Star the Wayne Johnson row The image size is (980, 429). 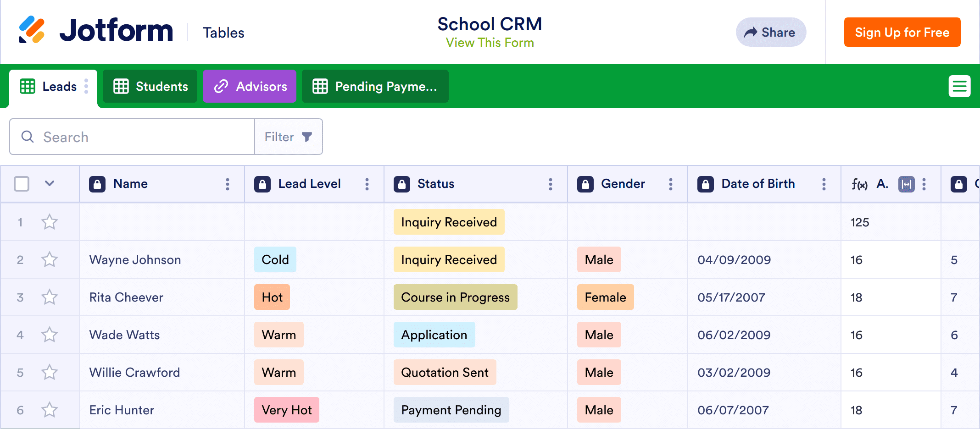pos(50,260)
